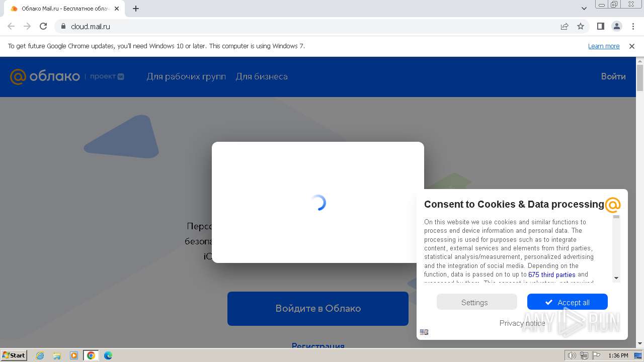This screenshot has width=644, height=362.
Task: Open the 675 third parties link
Action: (551, 275)
